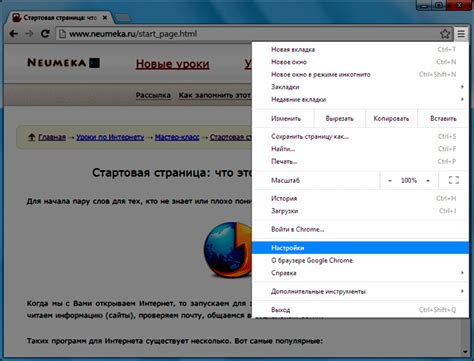The image size is (474, 361).
Task: Choose Найти menu entry
Action: 360,149
